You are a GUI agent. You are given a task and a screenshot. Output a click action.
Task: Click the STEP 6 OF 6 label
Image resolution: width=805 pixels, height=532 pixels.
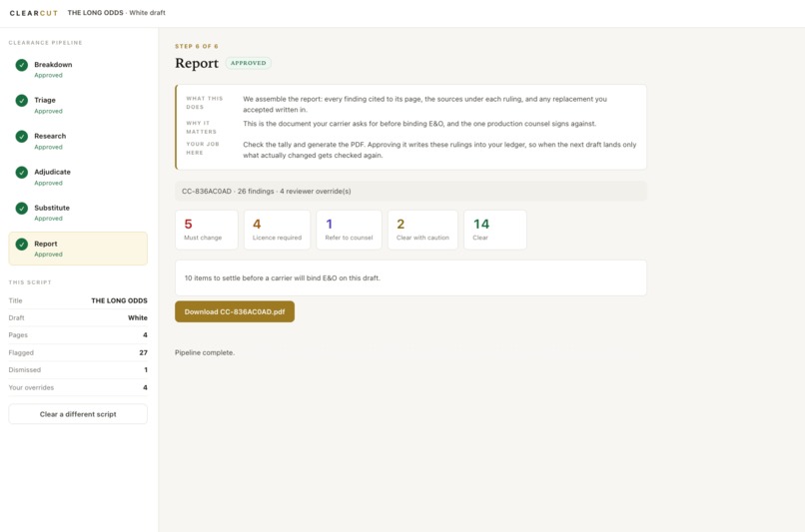click(x=197, y=46)
